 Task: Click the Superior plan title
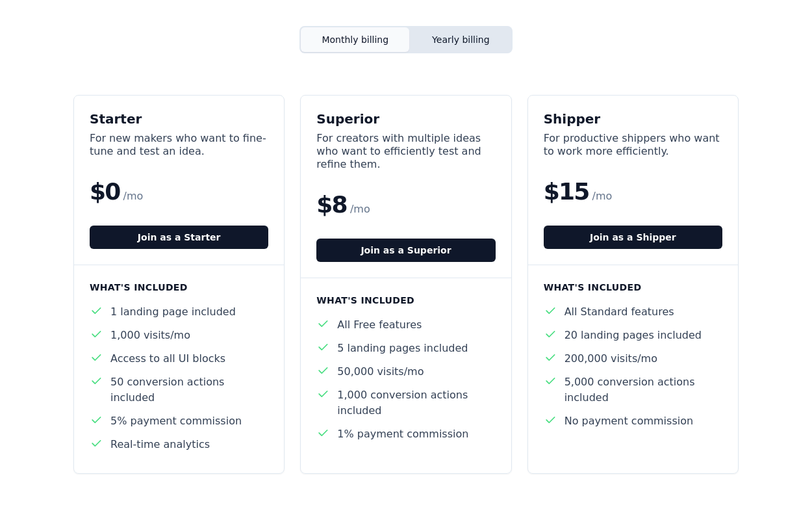348,119
